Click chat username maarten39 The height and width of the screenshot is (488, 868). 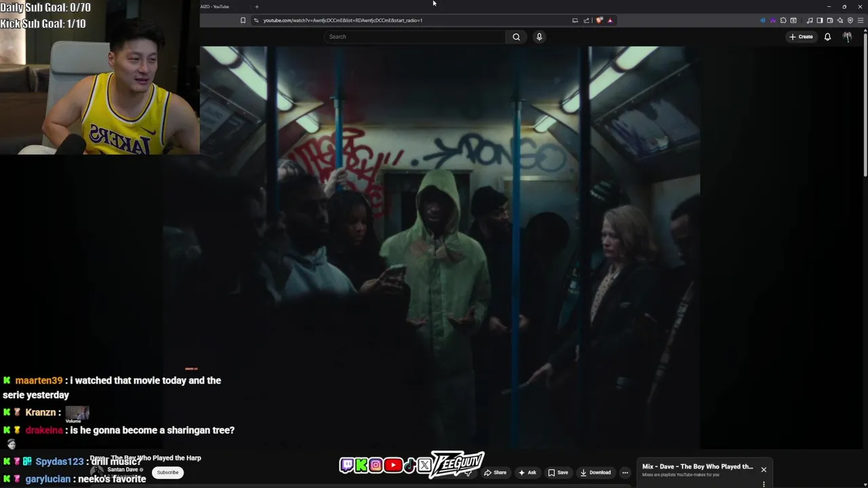pyautogui.click(x=39, y=380)
